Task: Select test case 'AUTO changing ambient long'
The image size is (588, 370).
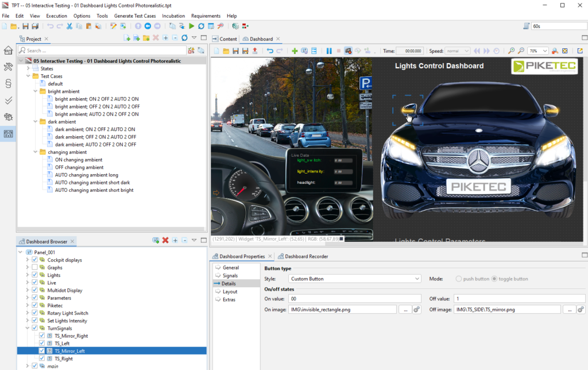Action: point(87,175)
